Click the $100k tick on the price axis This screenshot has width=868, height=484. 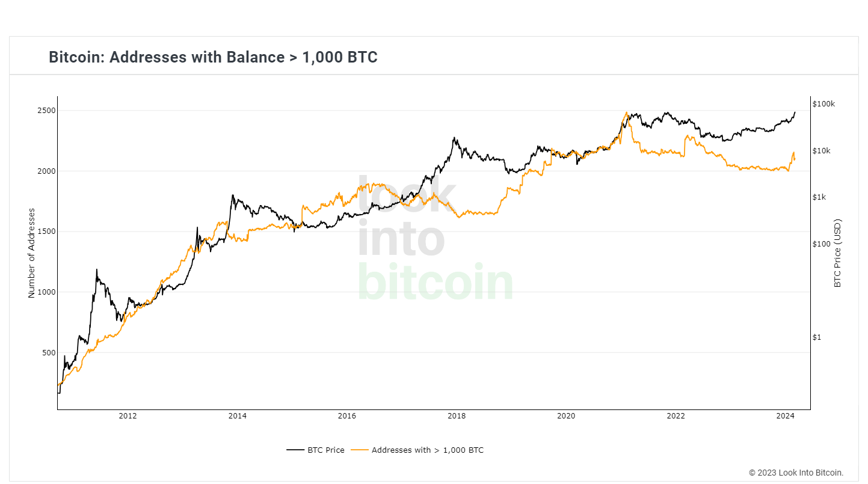click(x=823, y=104)
